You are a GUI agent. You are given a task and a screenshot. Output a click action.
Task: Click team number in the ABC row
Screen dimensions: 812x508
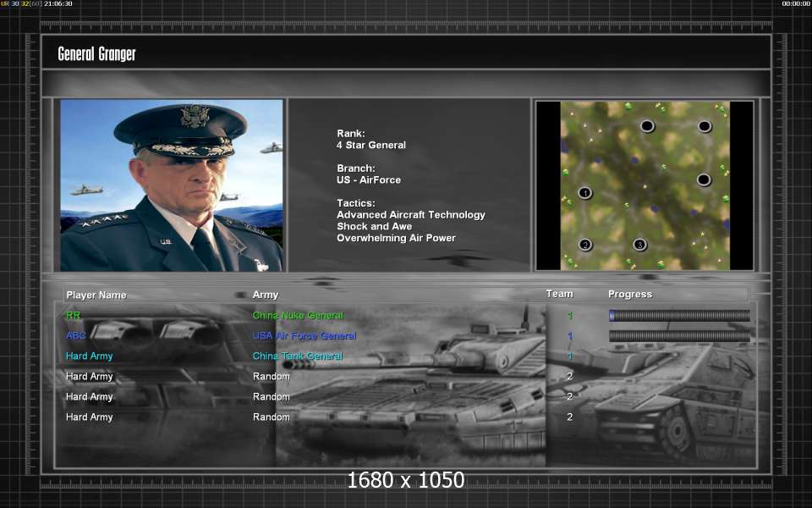coord(570,336)
